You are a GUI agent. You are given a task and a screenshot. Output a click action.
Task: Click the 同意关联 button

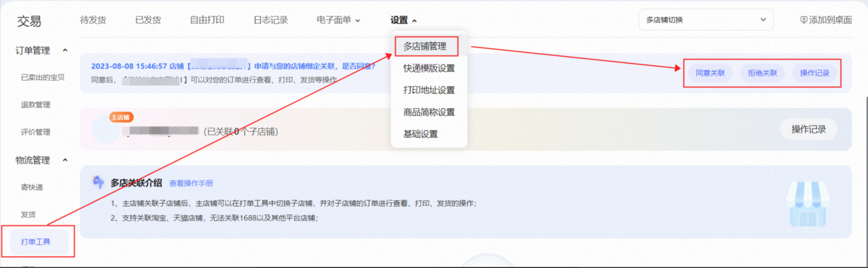coord(710,73)
